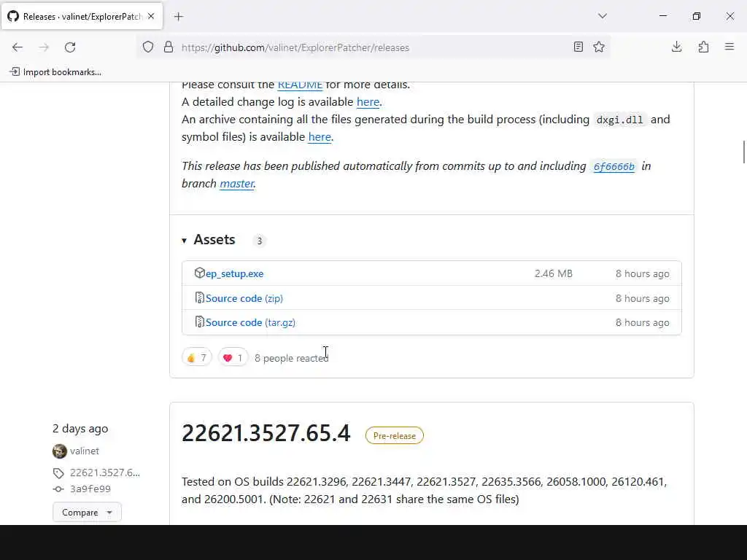747x560 pixels.
Task: Download Source code (tar.gz)
Action: [x=250, y=322]
